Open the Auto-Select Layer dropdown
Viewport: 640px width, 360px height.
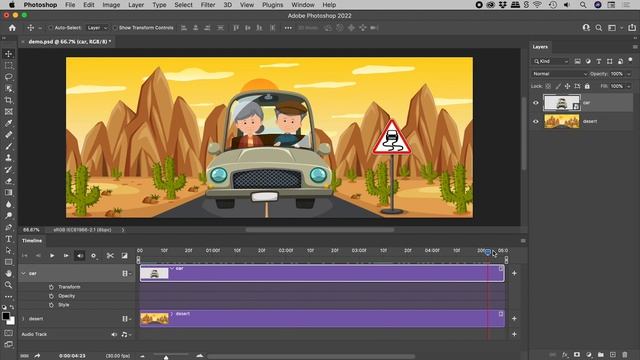pyautogui.click(x=97, y=28)
